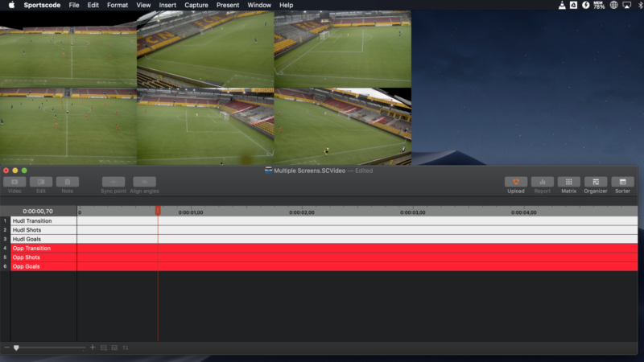Click the Align angles button

tap(144, 182)
